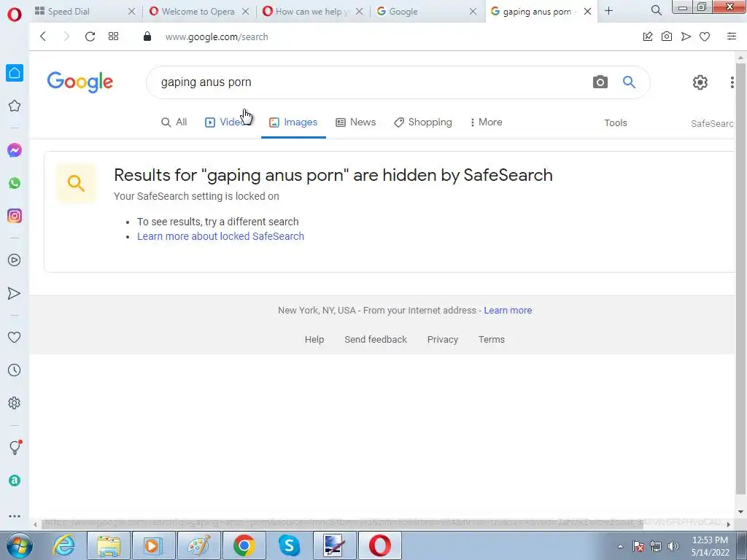Open the taskbar clock showing 12:53 PM
Image resolution: width=747 pixels, height=560 pixels.
click(710, 546)
